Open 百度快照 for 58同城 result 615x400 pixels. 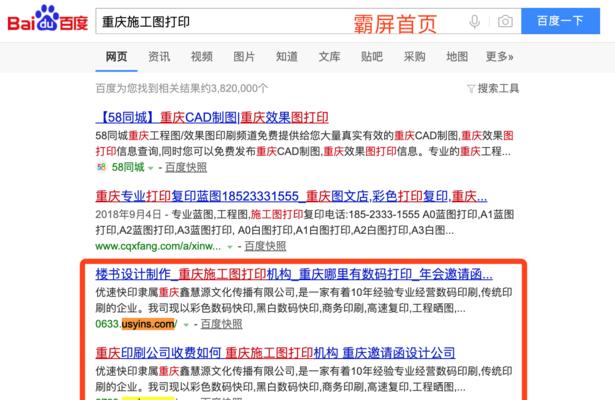(186, 167)
